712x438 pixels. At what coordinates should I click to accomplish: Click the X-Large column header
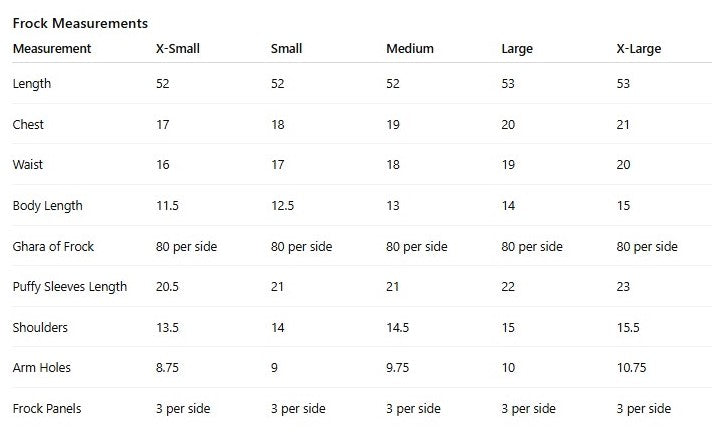pos(639,48)
